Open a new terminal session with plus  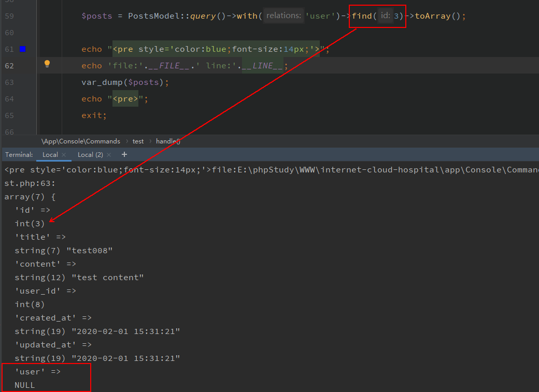[124, 154]
